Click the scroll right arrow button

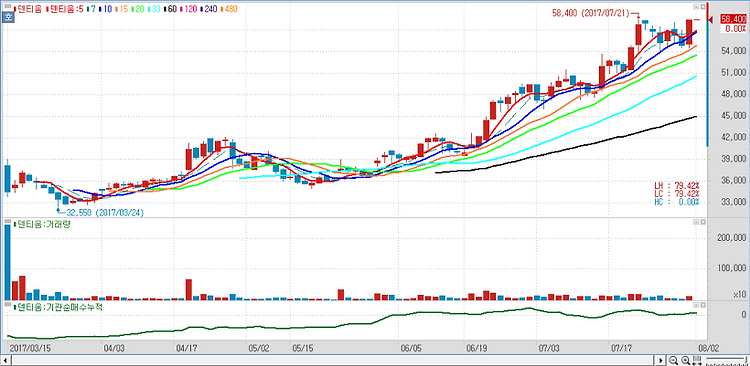point(661,360)
